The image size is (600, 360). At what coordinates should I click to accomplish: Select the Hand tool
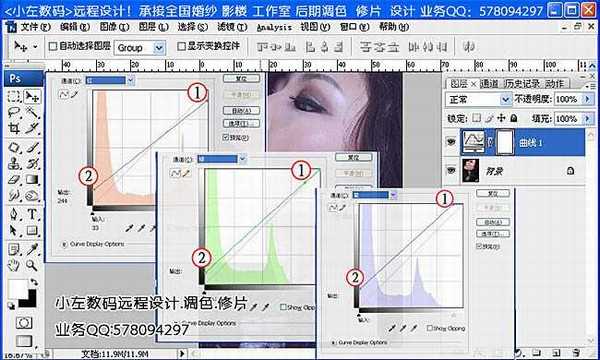point(14,265)
